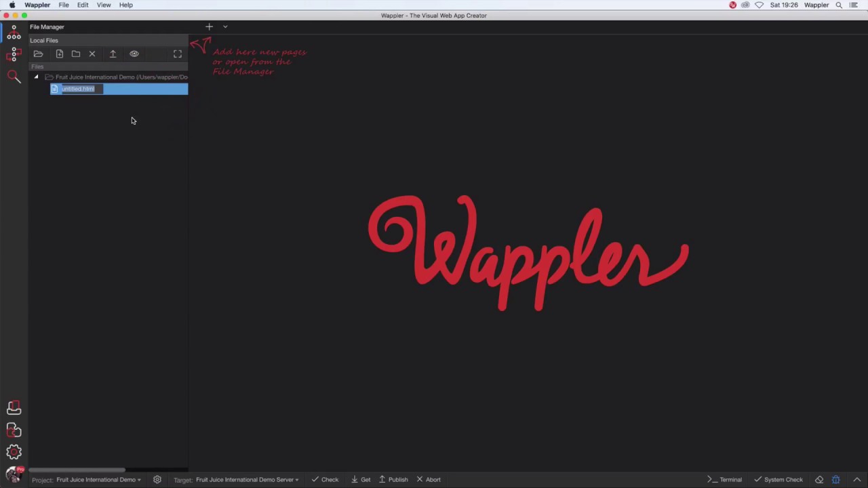Run System Check
The image size is (868, 488).
tap(778, 480)
